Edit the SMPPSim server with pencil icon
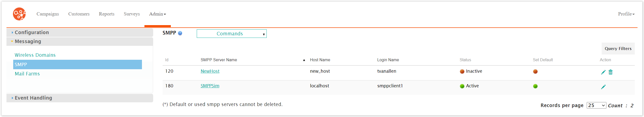 point(603,87)
